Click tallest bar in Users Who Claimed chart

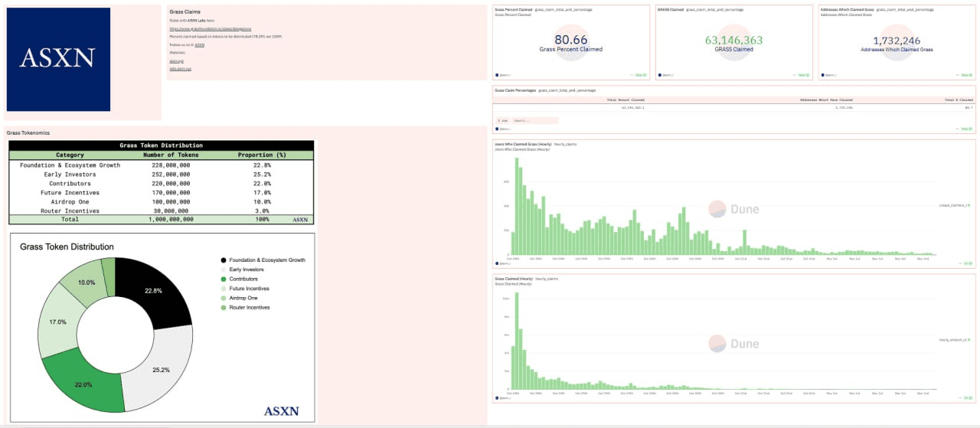[517, 207]
